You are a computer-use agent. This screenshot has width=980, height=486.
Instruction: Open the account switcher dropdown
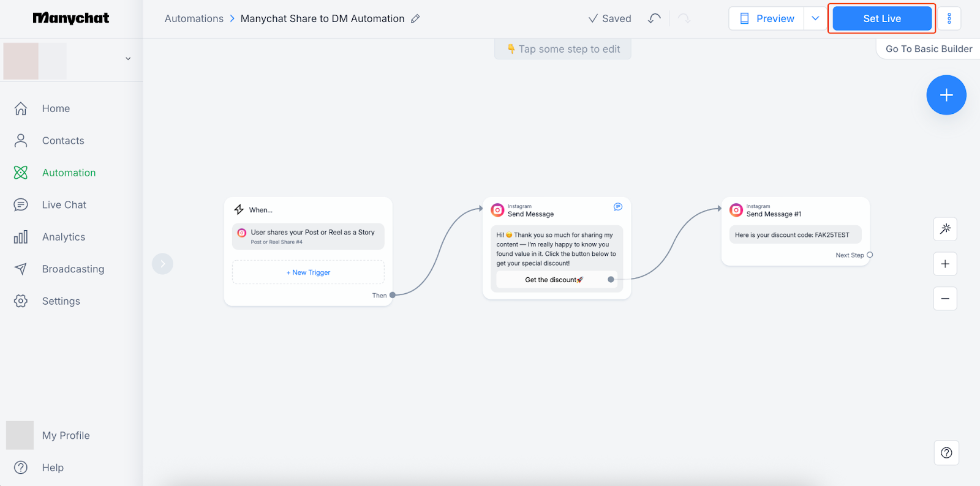click(x=128, y=59)
